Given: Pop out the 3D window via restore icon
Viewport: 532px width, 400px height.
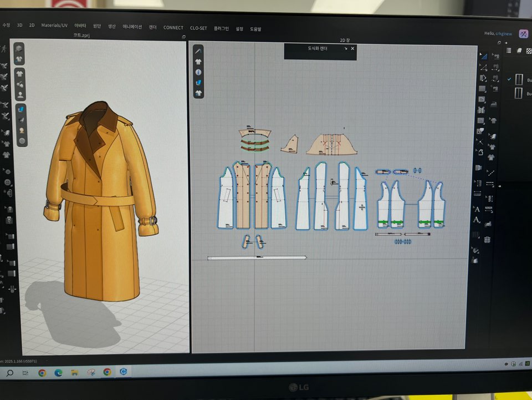Looking at the screenshot, I should point(183,37).
